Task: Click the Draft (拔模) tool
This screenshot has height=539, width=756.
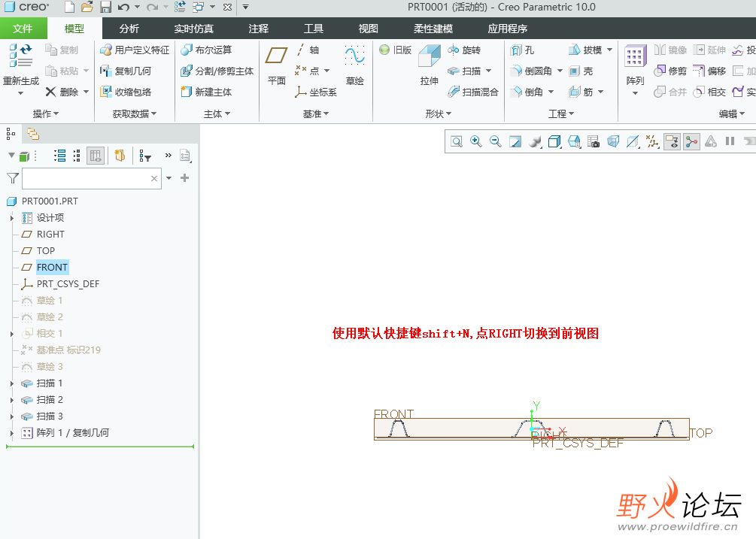Action: tap(585, 50)
